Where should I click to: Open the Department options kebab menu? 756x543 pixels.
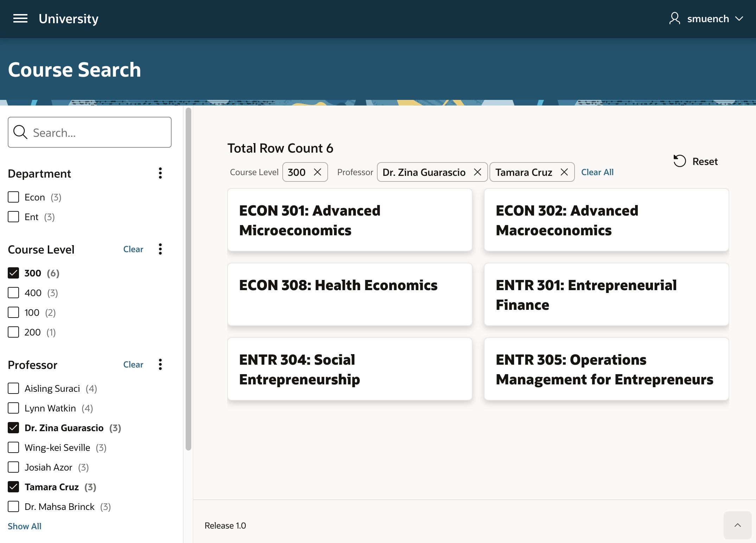160,173
